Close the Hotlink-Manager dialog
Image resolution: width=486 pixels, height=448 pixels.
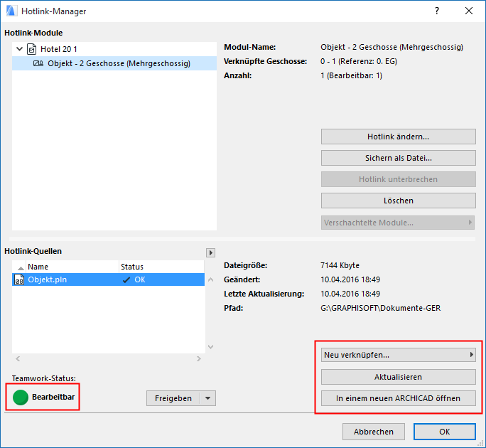[469, 11]
